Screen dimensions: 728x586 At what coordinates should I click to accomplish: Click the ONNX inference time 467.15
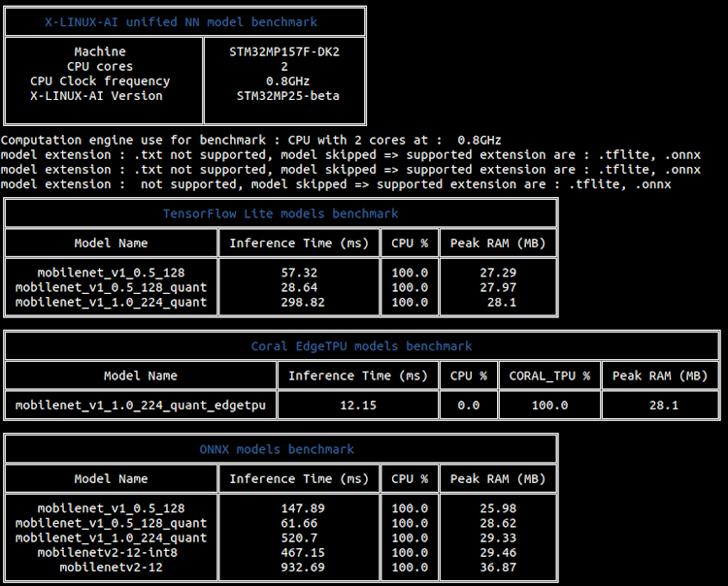point(303,553)
